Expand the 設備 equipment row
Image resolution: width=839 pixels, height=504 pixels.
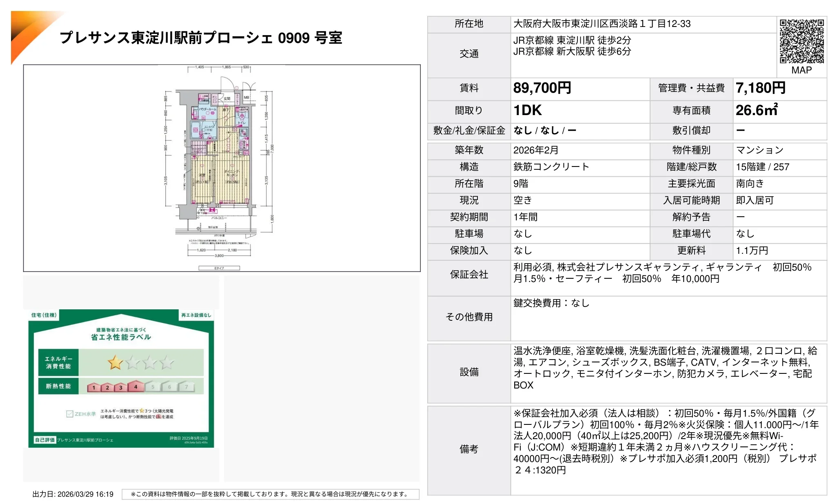click(x=468, y=373)
